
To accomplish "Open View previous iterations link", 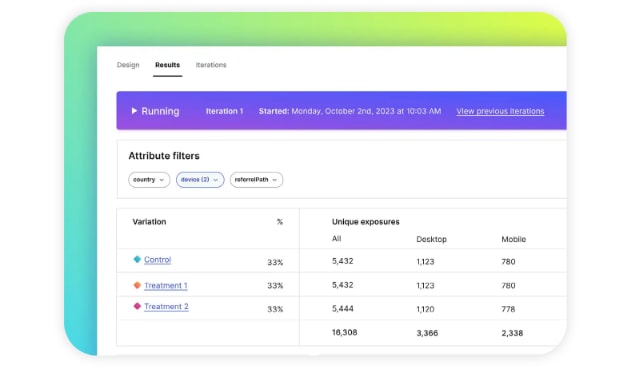I will 500,111.
